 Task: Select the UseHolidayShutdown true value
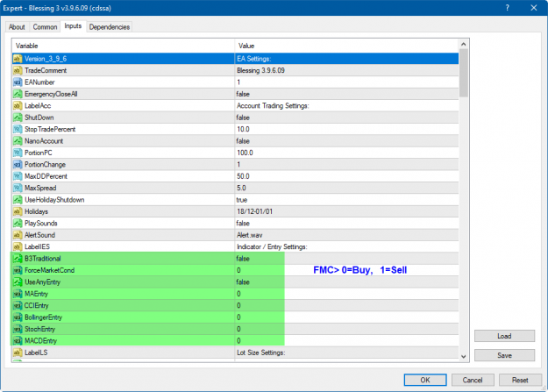pyautogui.click(x=242, y=200)
